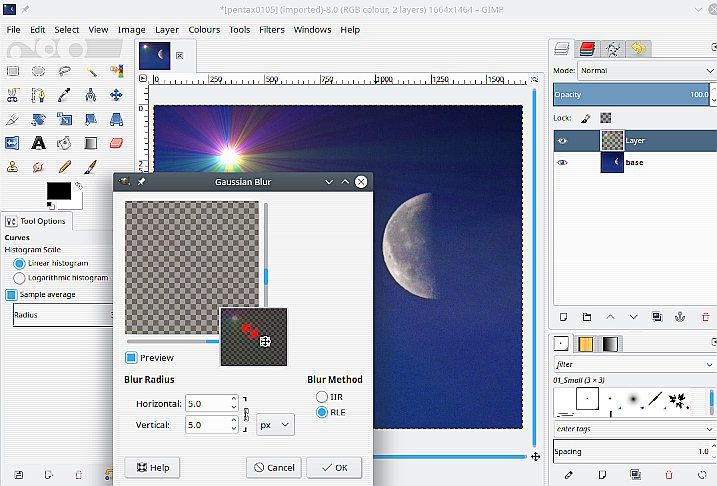This screenshot has height=486, width=717.
Task: Click the black foreground colour swatch
Action: (x=59, y=191)
